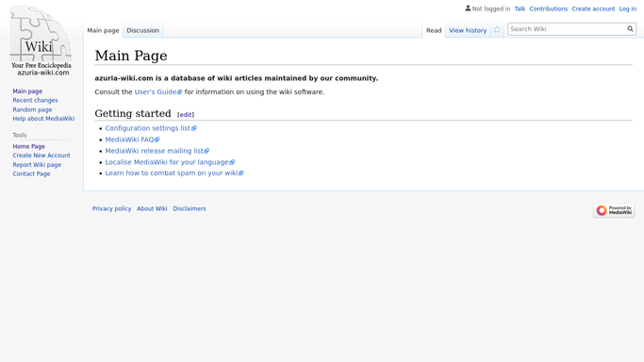Open MediaWiki release mailing list link

[x=154, y=151]
